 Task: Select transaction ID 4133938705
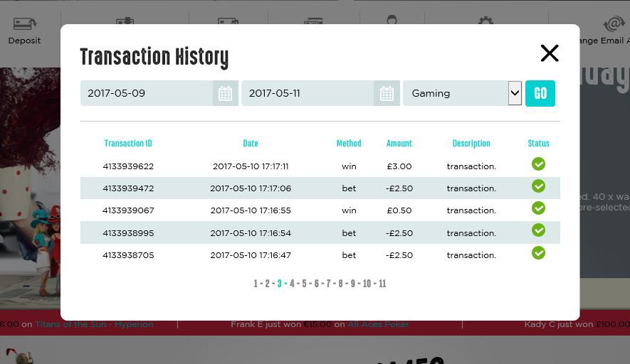pyautogui.click(x=128, y=255)
